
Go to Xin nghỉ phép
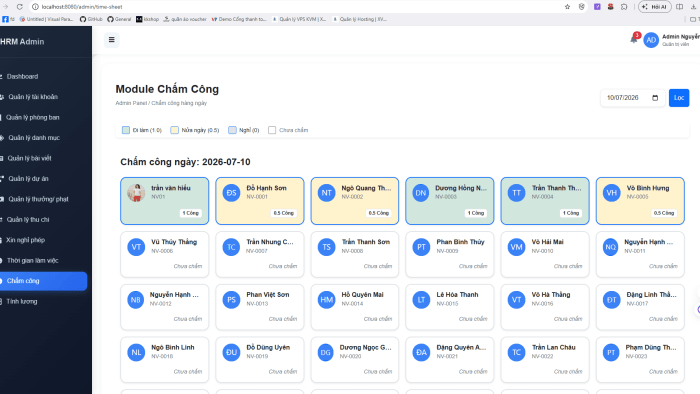(25, 240)
